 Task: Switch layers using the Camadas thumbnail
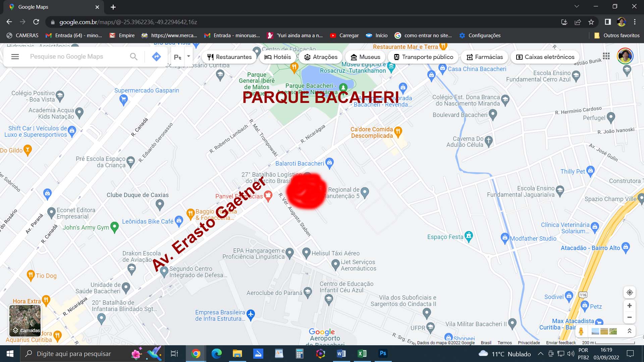25,321
